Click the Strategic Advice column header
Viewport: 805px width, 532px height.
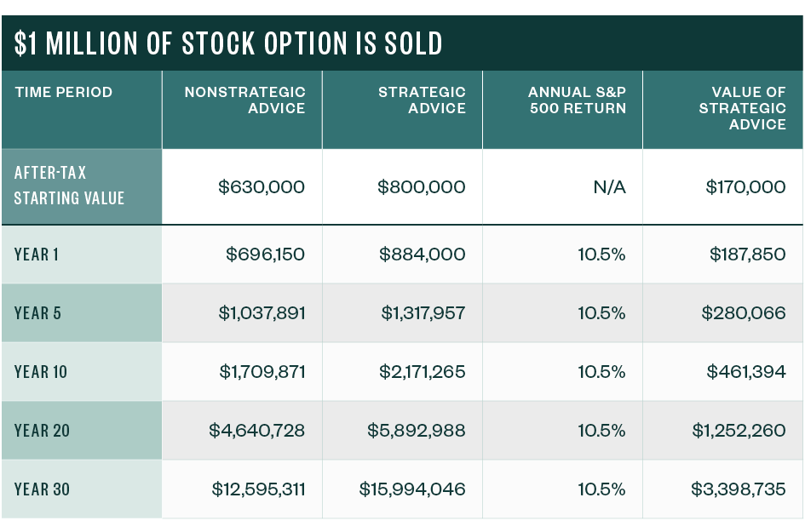click(x=422, y=100)
